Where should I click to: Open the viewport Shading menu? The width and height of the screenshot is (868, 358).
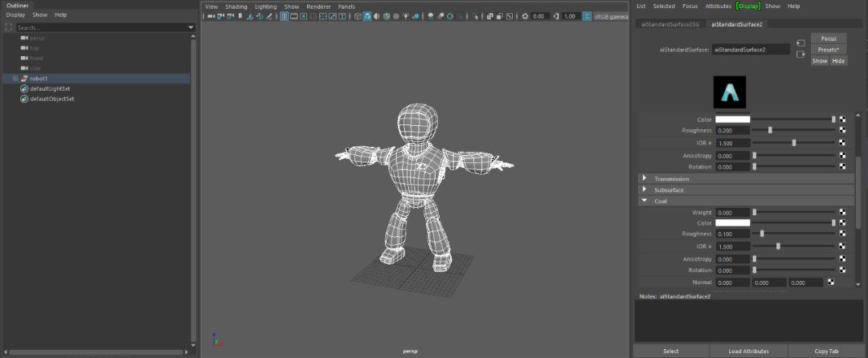[235, 6]
